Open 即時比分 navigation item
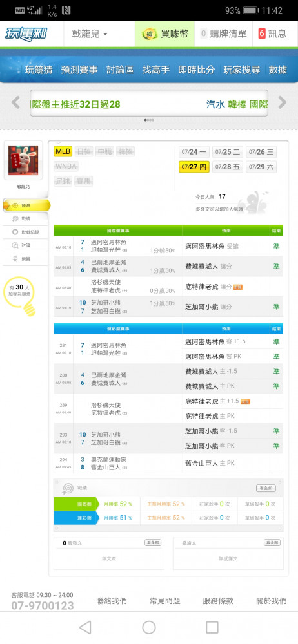This screenshot has height=644, width=298. coord(196,70)
